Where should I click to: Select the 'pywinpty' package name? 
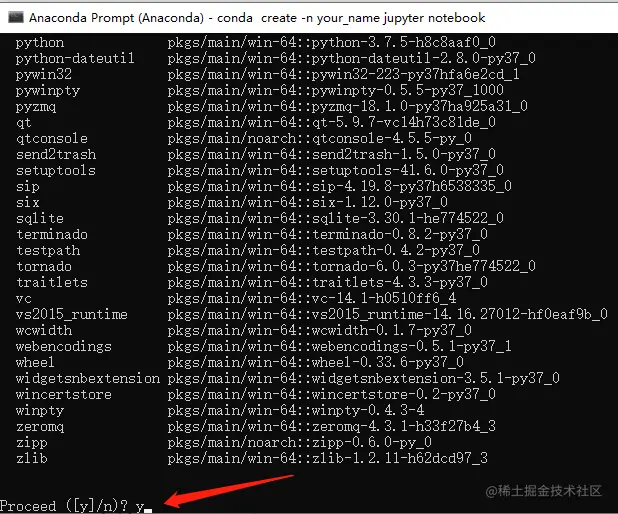(48, 91)
